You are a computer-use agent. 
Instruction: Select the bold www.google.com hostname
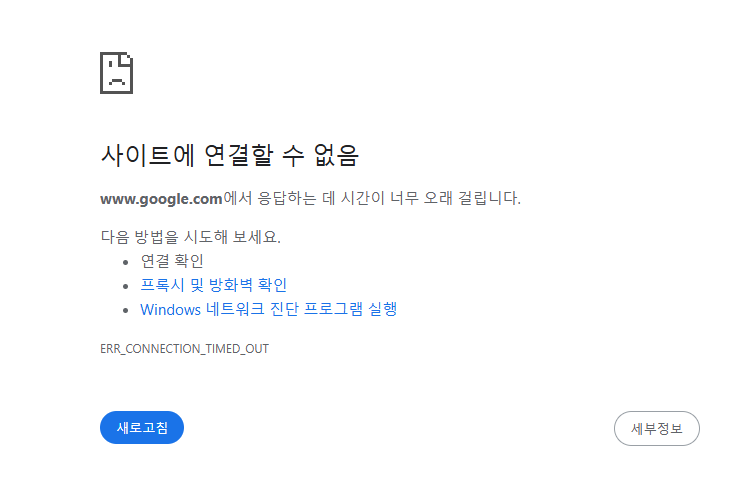(x=161, y=199)
